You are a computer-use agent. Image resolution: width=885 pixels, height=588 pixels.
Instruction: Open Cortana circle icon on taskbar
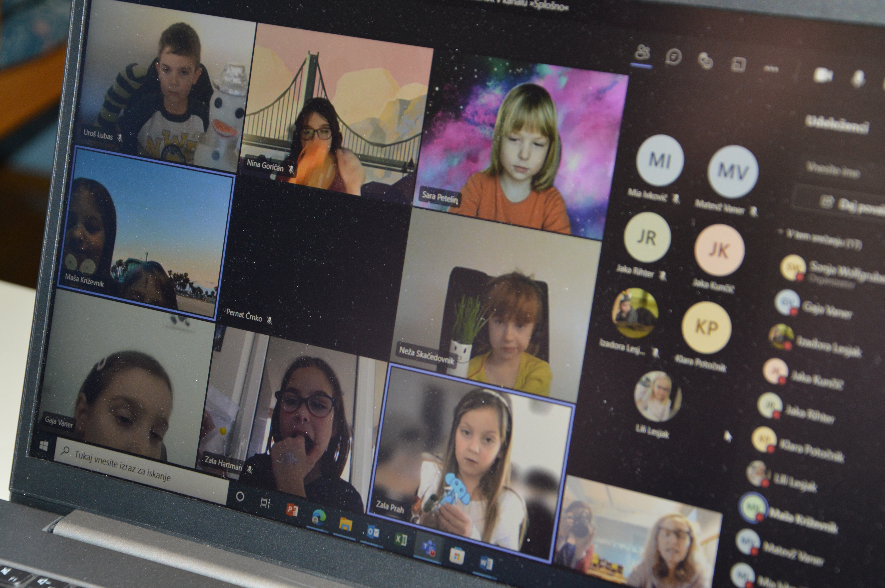(x=240, y=497)
